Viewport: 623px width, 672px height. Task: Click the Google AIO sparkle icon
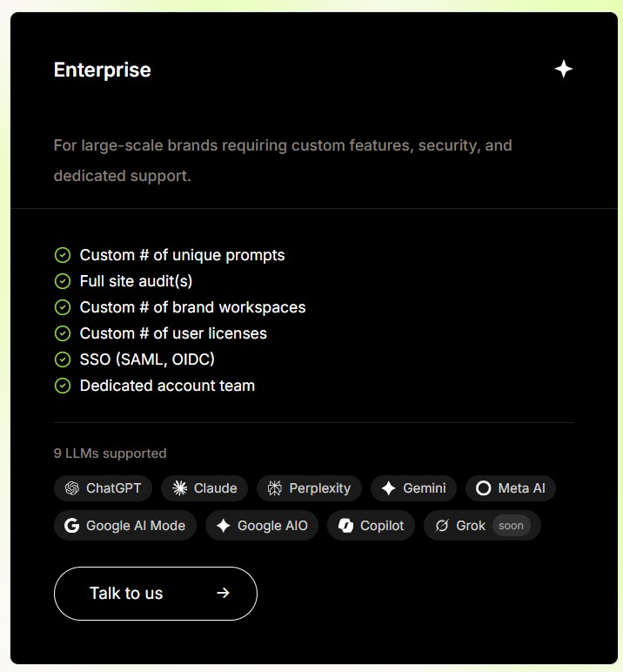(223, 526)
